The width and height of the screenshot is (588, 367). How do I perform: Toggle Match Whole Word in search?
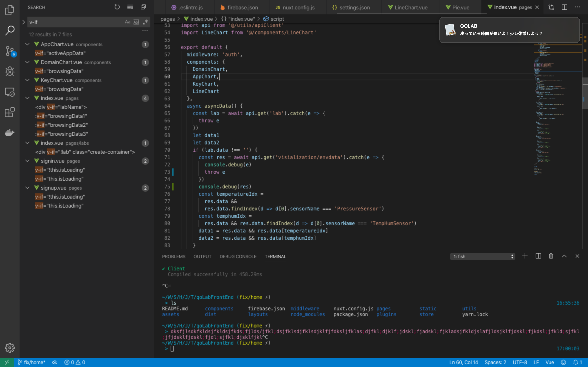pyautogui.click(x=136, y=22)
